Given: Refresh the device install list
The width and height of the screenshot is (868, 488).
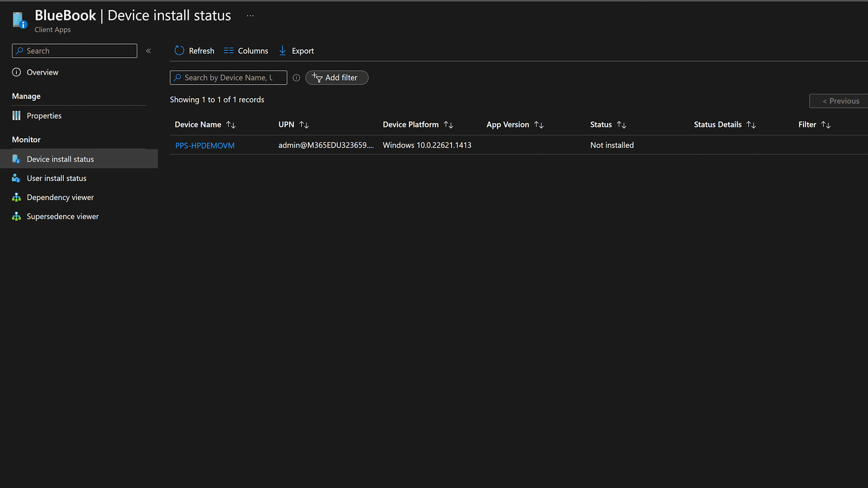Looking at the screenshot, I should [194, 51].
